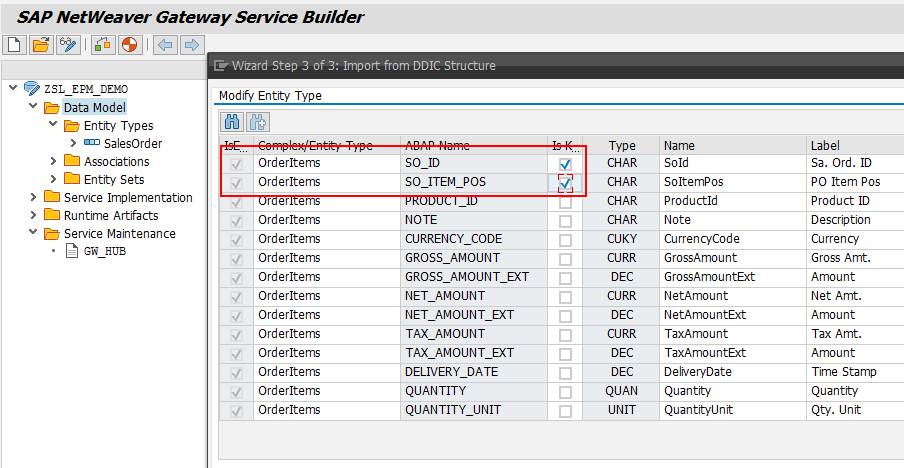The width and height of the screenshot is (904, 468).
Task: Click the Find Next binoculars-plus icon
Action: [257, 122]
